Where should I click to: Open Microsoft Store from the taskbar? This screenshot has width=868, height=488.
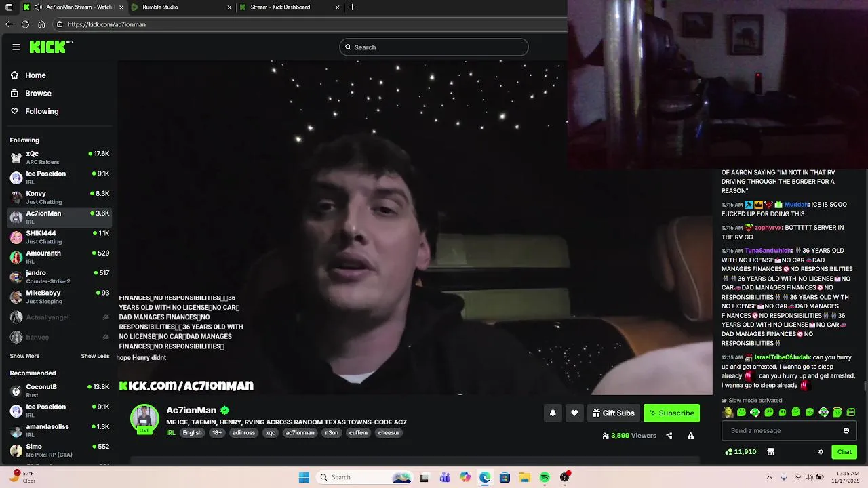[505, 477]
